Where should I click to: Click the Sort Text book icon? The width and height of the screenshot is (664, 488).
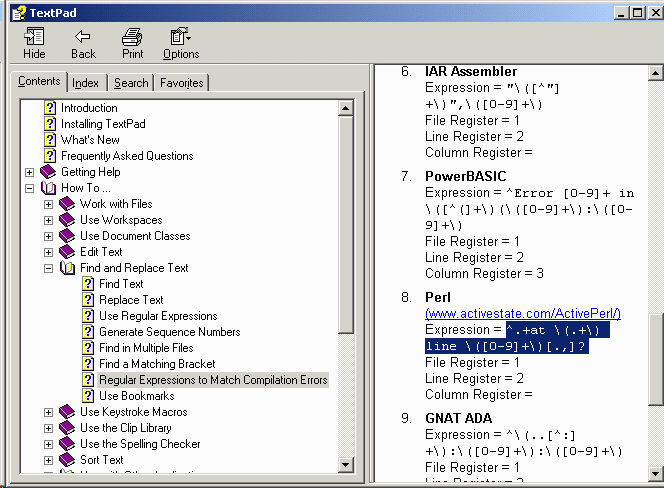coord(67,460)
